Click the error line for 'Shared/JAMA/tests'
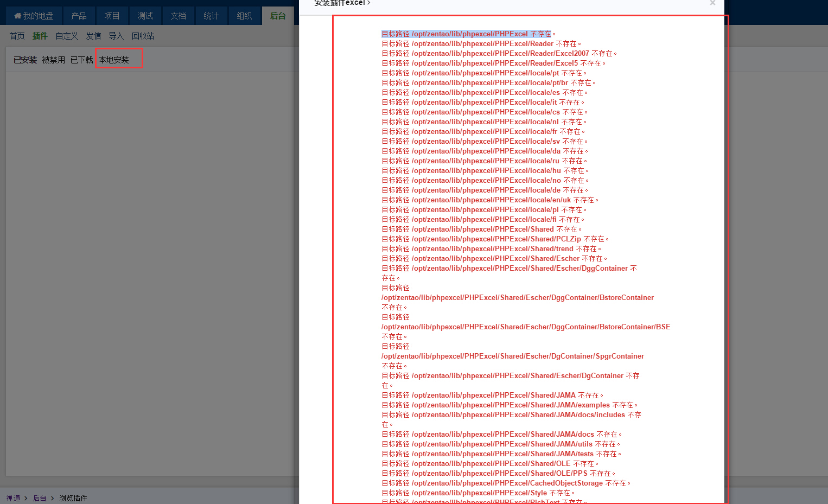The height and width of the screenshot is (504, 828). (501, 454)
